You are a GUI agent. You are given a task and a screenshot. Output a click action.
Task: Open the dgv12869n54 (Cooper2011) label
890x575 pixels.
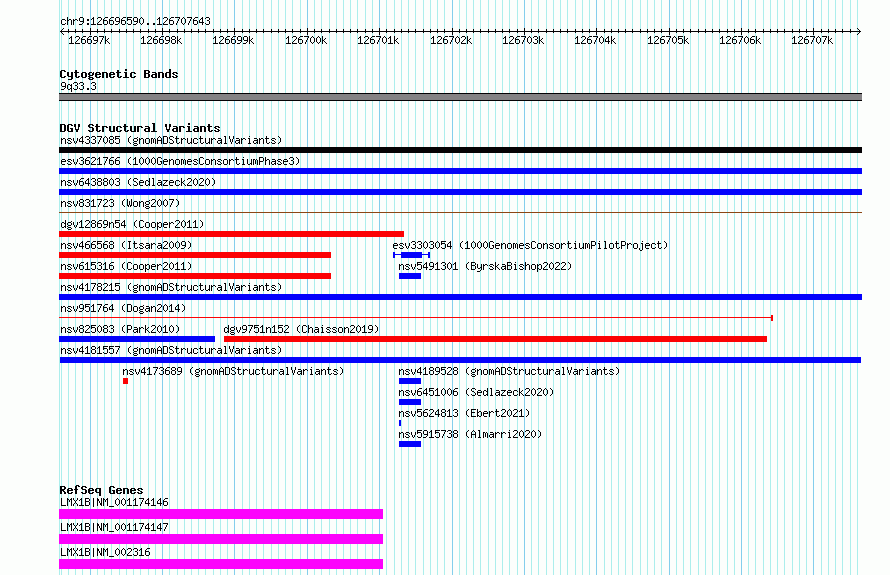[132, 224]
